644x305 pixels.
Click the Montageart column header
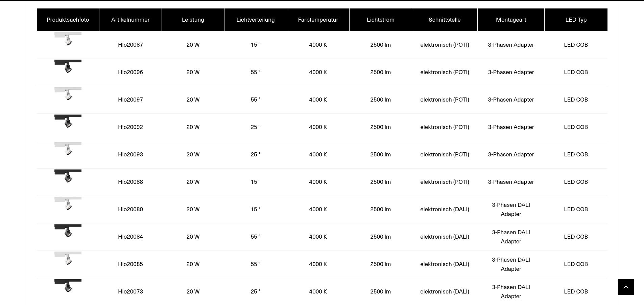(511, 20)
